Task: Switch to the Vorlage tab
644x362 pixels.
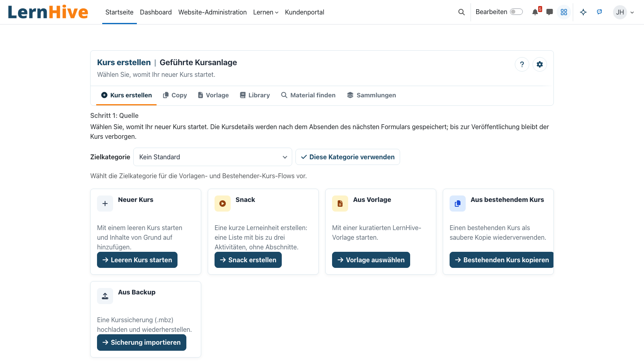Action: pyautogui.click(x=213, y=95)
